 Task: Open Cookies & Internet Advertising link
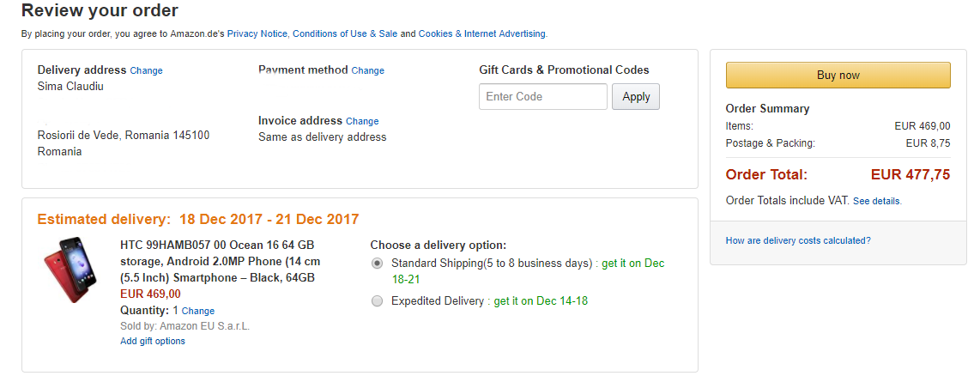coord(481,33)
